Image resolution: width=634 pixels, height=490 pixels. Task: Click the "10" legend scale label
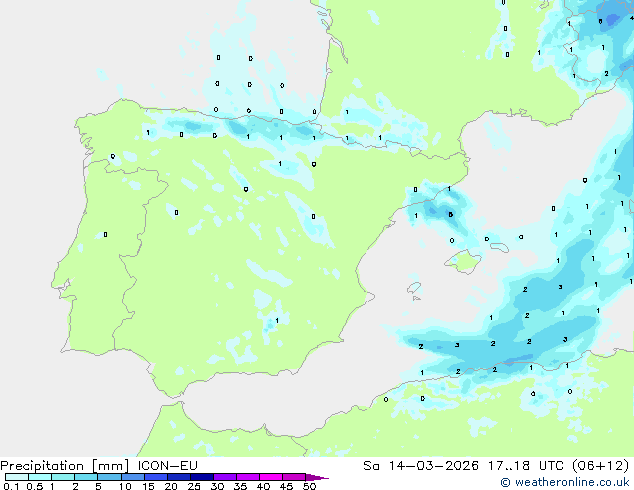(x=125, y=486)
